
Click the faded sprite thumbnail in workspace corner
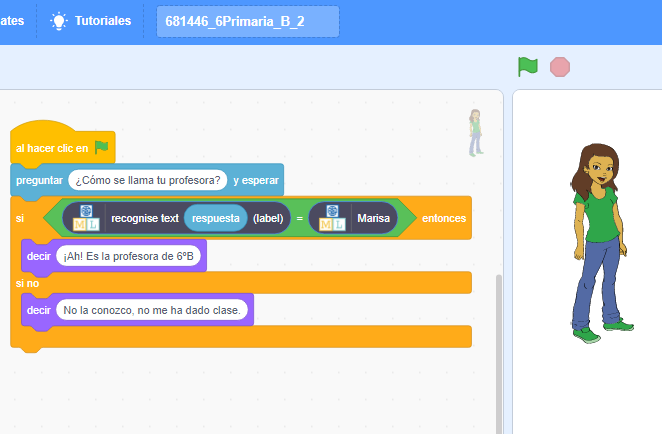(x=476, y=133)
